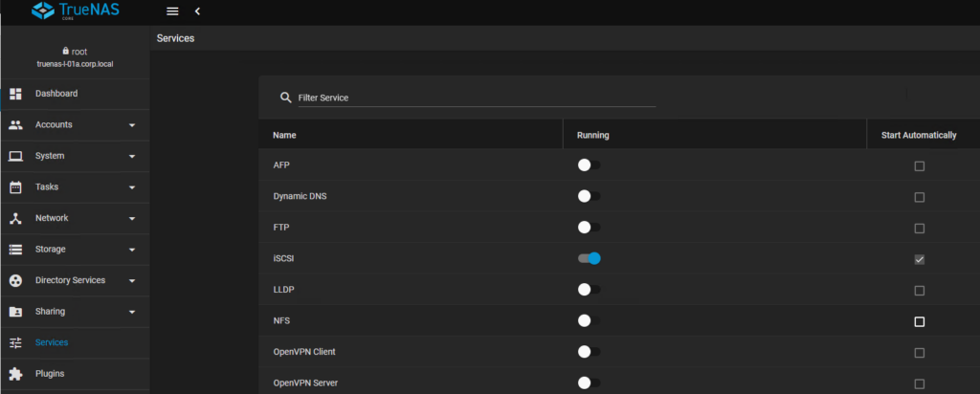Screen dimensions: 980x394
Task: Enable the NFS service toggle
Action: point(590,321)
